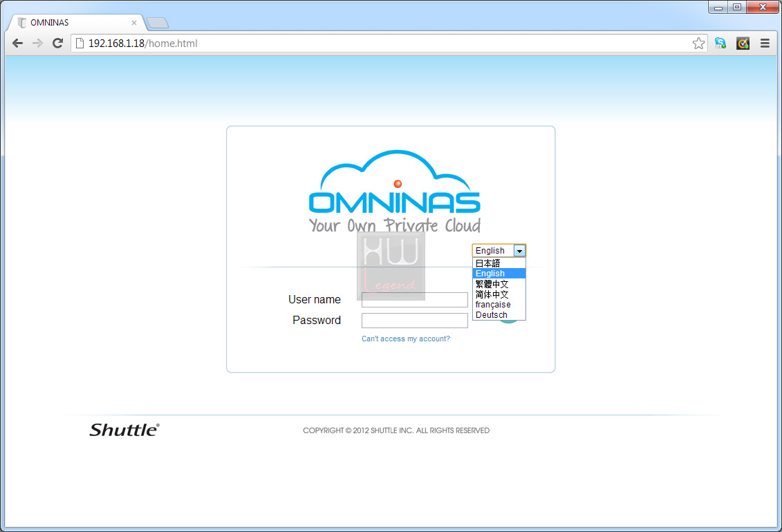Click the address bar showing 192.168.1.18/home.html
782x532 pixels.
click(x=389, y=44)
